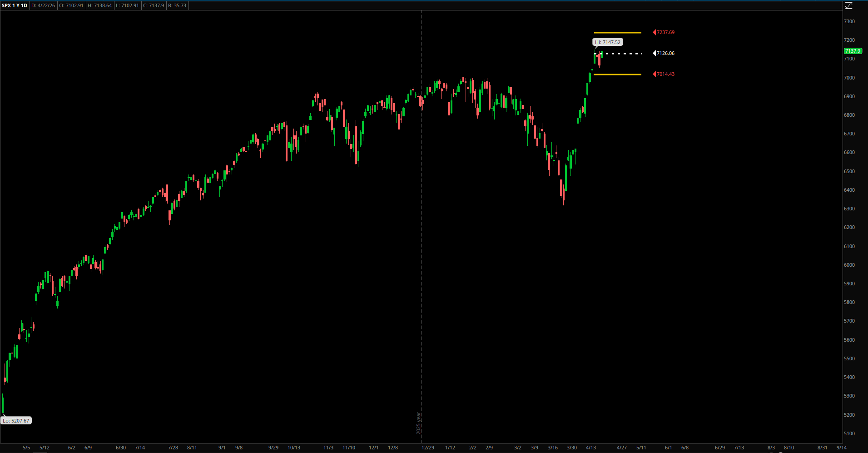Screen dimensions: 868x453
Task: Click the curve icon in the top-right corner
Action: (849, 6)
